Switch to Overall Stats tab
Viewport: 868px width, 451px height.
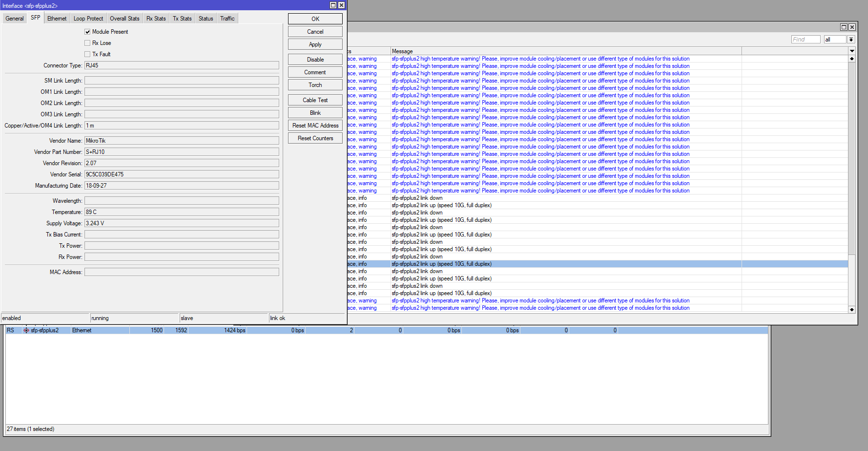coord(124,19)
